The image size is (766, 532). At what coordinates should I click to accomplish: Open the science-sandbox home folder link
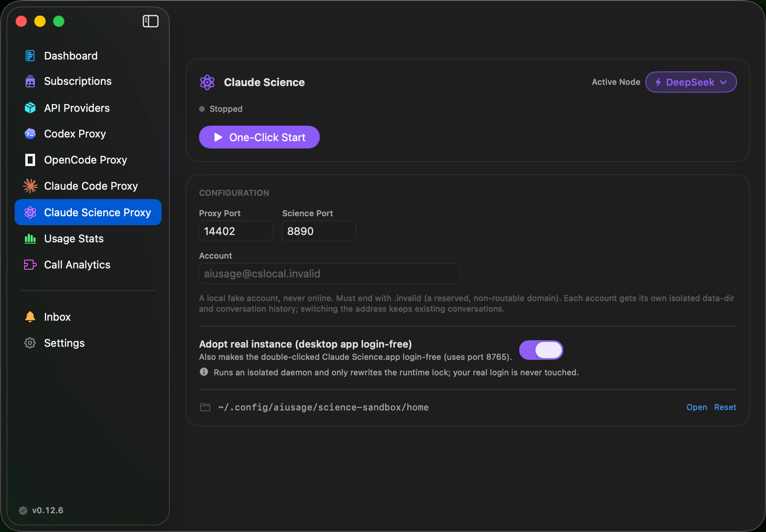pyautogui.click(x=697, y=407)
